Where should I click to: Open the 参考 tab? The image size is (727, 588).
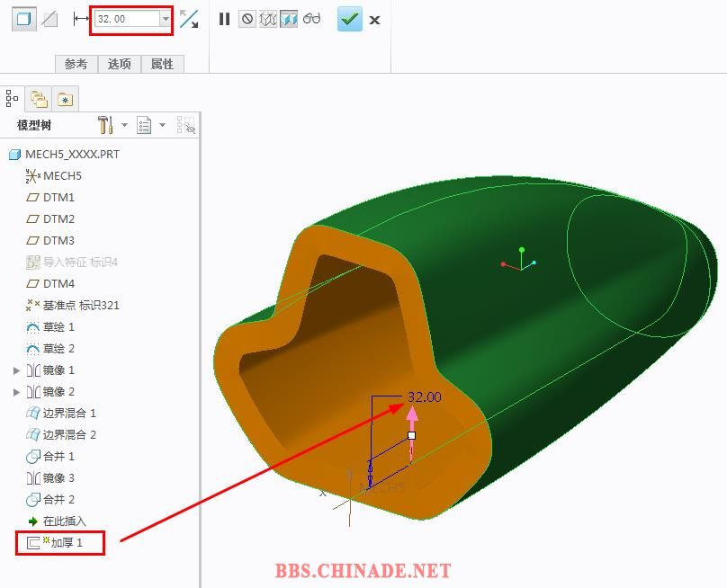click(76, 64)
